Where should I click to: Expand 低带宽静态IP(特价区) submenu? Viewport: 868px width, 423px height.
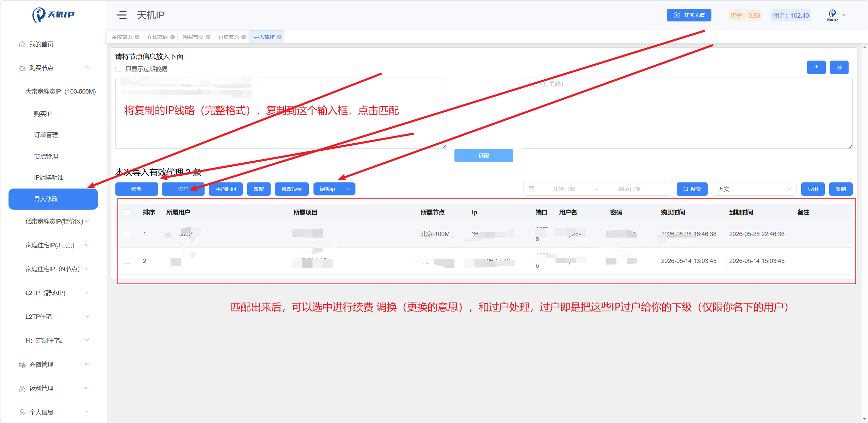pyautogui.click(x=87, y=222)
